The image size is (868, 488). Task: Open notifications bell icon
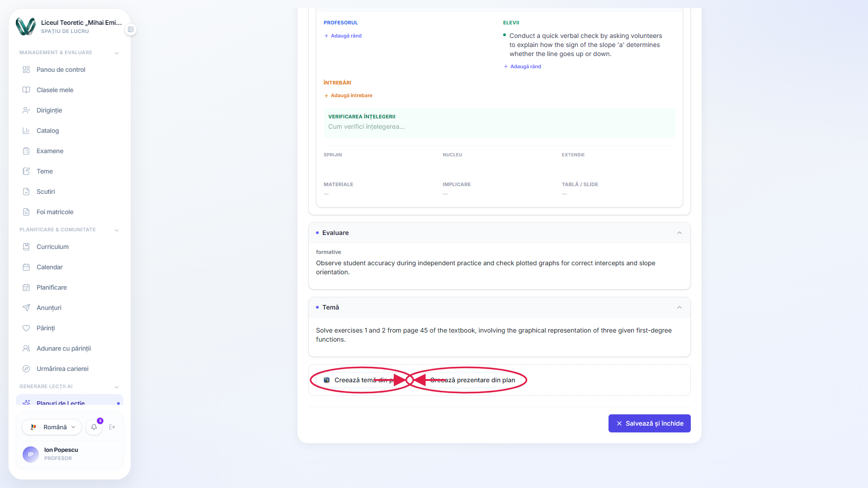[x=94, y=427]
